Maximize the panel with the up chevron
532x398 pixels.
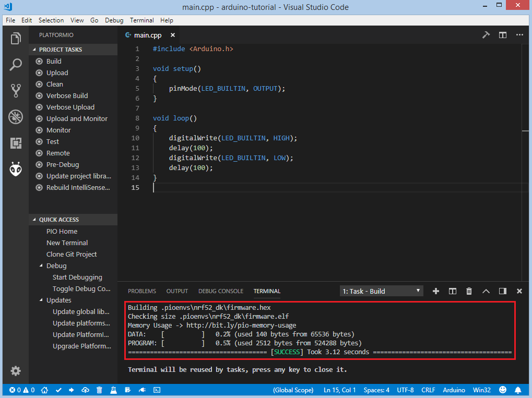[486, 291]
